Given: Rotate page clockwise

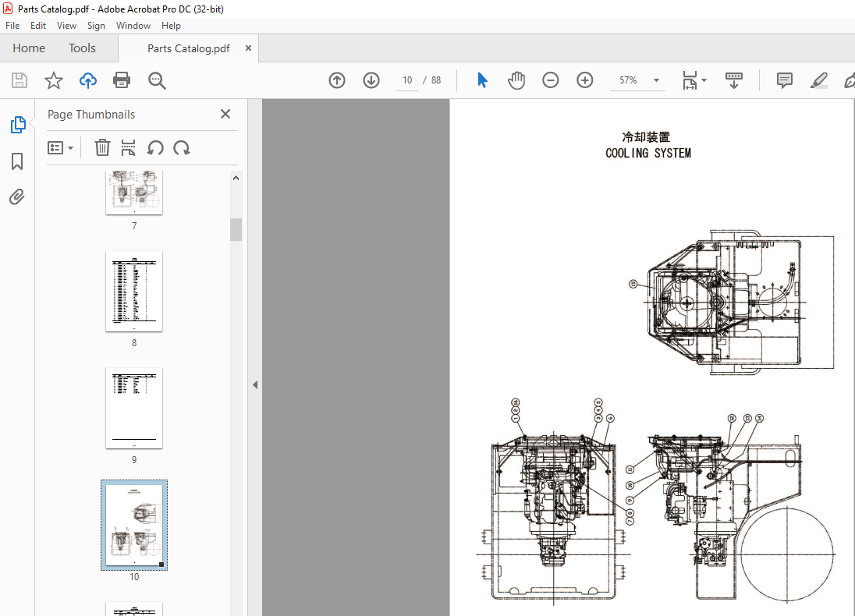Looking at the screenshot, I should point(182,147).
